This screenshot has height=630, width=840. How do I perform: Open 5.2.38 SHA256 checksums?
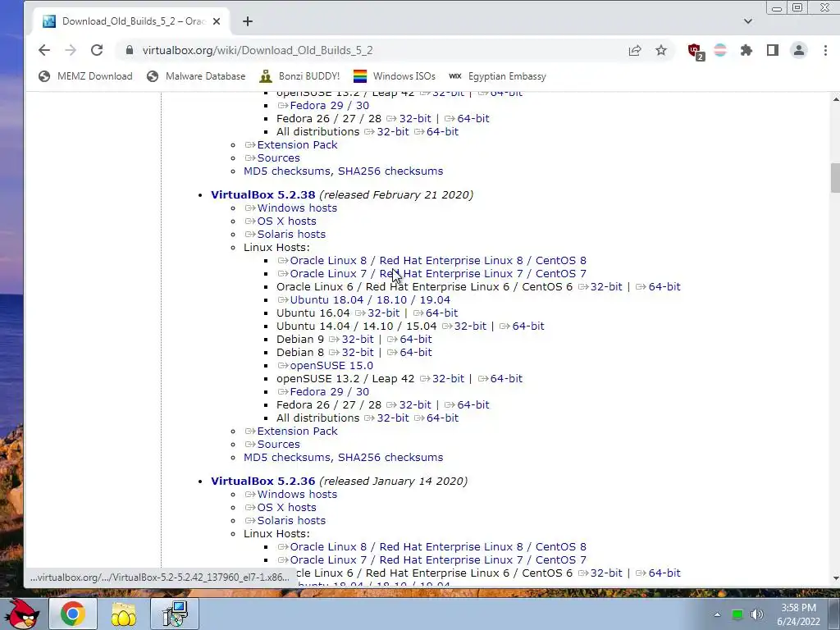pyautogui.click(x=390, y=458)
